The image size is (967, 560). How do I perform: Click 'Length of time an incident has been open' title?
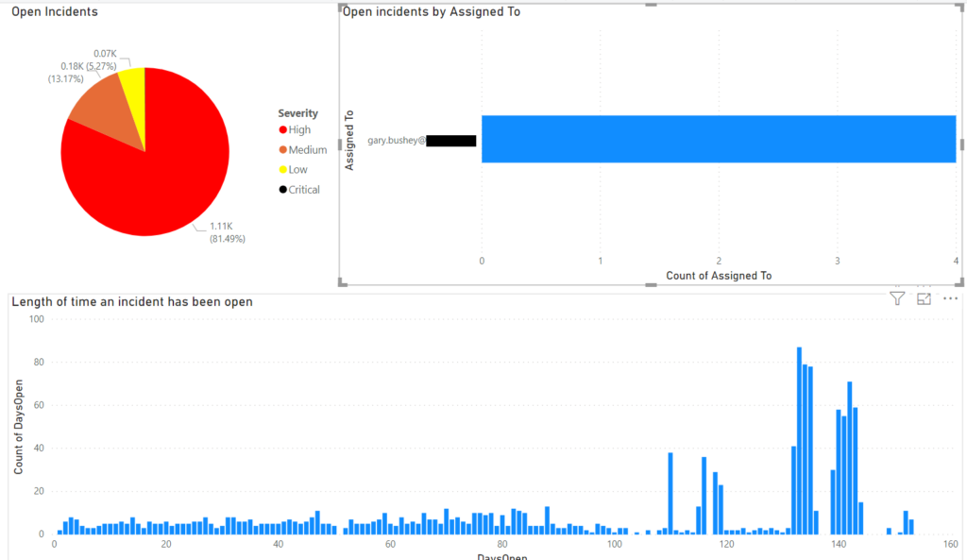pos(132,301)
